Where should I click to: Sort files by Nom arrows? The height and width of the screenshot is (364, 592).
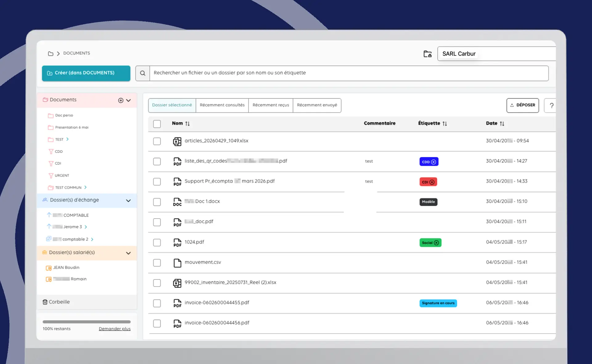(x=187, y=123)
